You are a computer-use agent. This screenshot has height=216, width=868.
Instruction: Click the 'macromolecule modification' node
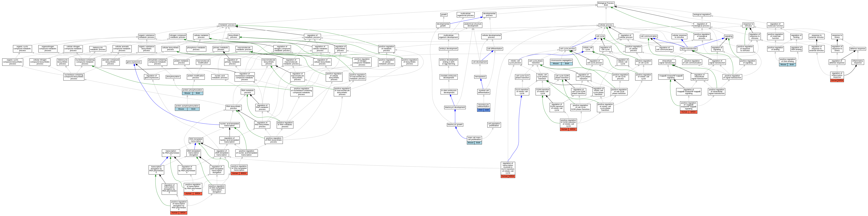pyautogui.click(x=203, y=62)
